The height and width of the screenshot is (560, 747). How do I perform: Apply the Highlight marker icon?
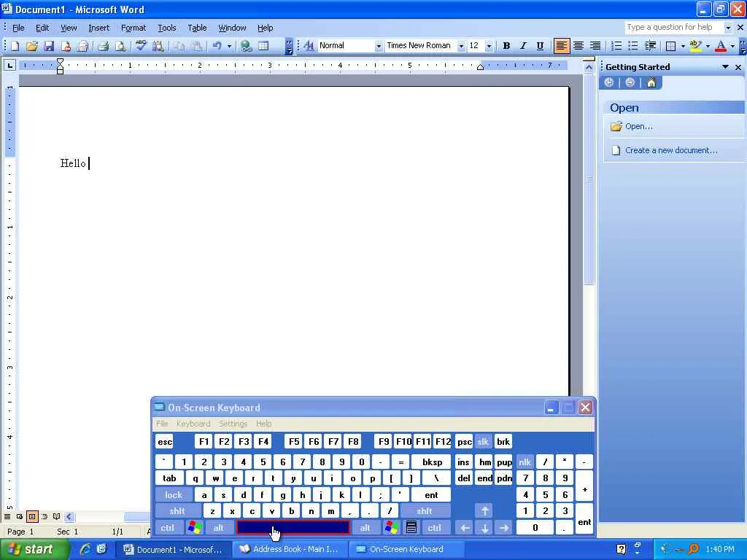[695, 46]
